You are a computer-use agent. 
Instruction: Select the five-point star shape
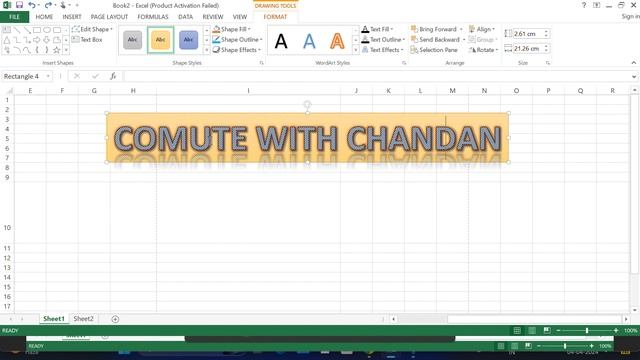click(x=57, y=50)
